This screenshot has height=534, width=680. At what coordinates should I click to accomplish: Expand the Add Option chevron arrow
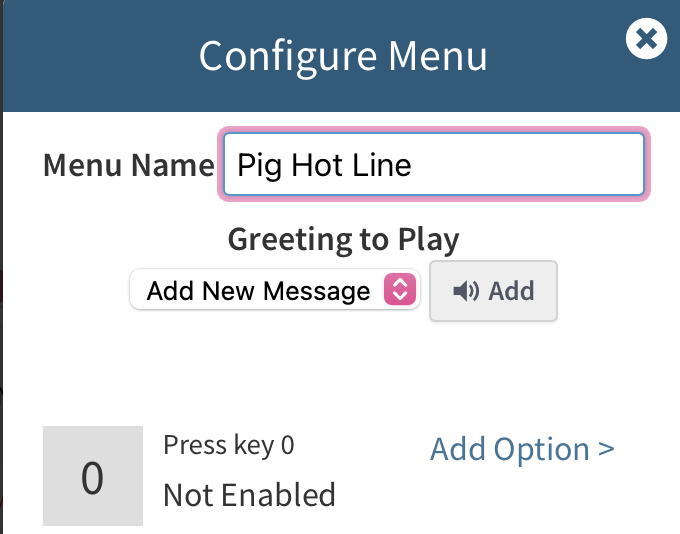606,450
